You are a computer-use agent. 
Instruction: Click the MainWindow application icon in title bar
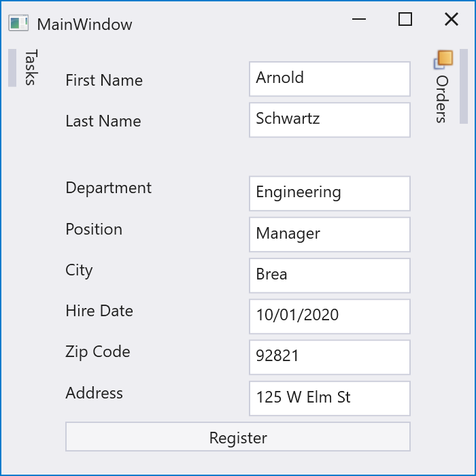pyautogui.click(x=18, y=24)
